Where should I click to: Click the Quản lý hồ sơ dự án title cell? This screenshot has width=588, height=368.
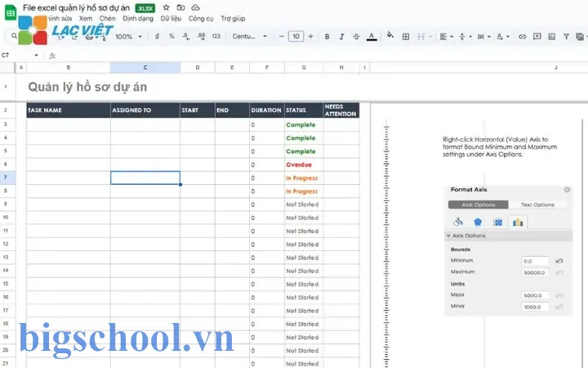tap(87, 88)
